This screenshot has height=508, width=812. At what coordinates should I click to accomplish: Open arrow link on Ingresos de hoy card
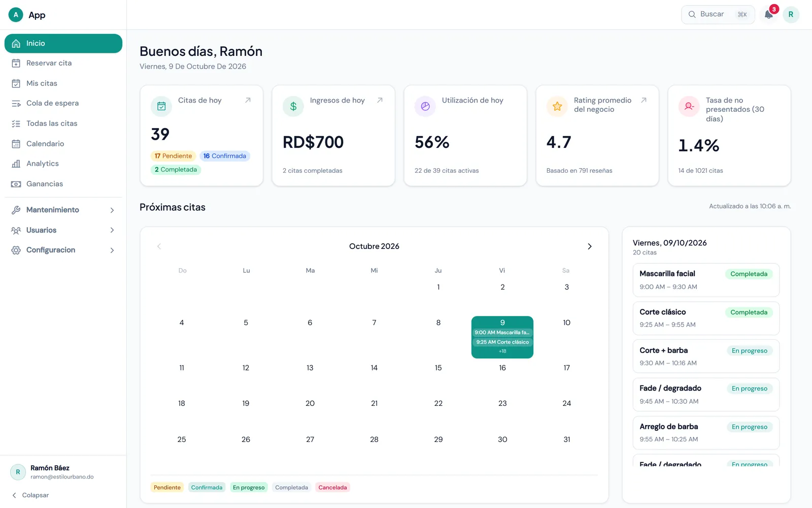(x=380, y=100)
